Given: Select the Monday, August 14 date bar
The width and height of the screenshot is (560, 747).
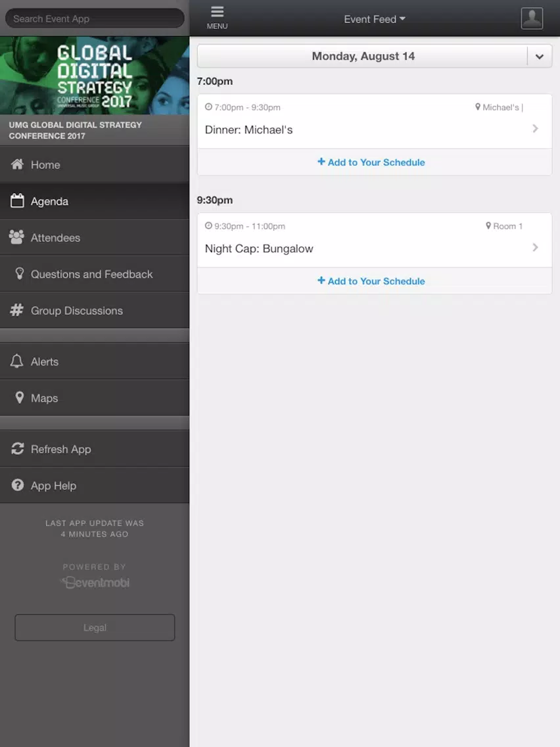Looking at the screenshot, I should click(x=363, y=56).
